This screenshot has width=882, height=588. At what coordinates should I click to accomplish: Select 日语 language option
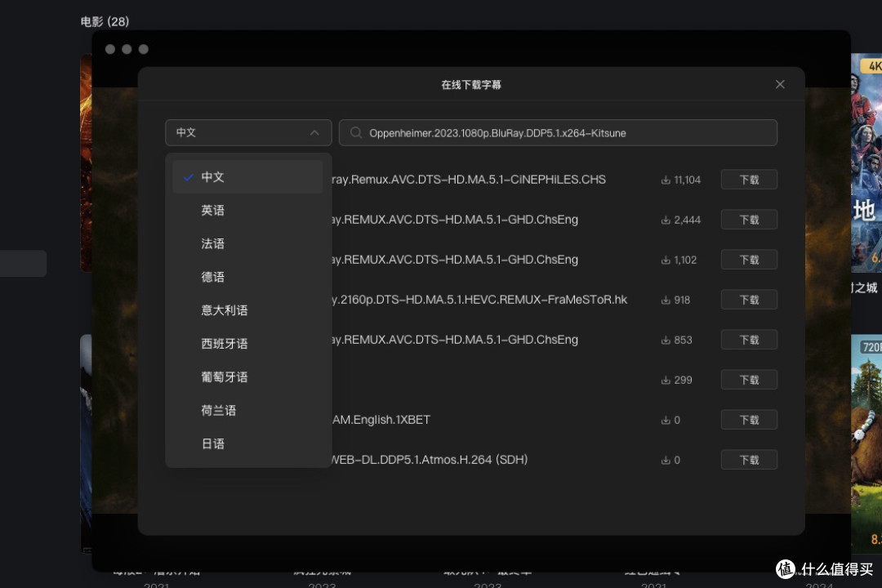[247, 443]
